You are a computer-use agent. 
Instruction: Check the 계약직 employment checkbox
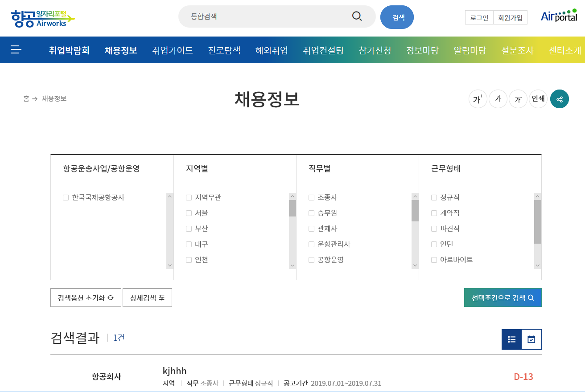(x=434, y=213)
